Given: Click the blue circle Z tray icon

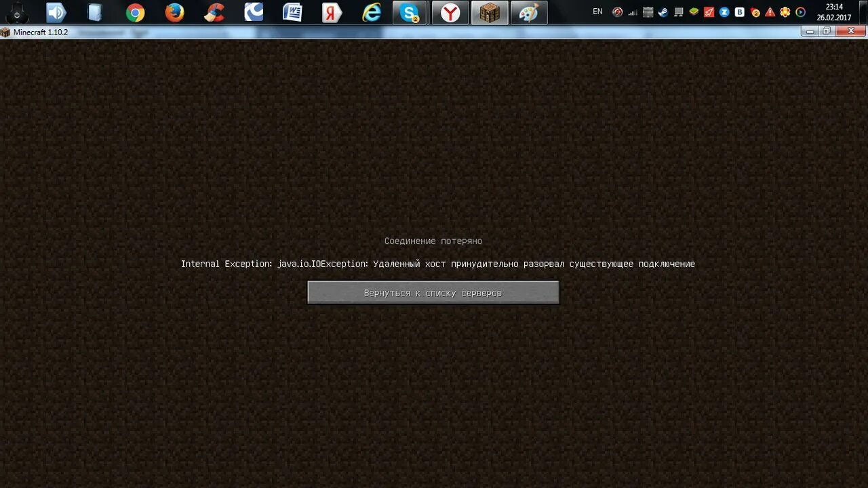Looking at the screenshot, I should (724, 12).
